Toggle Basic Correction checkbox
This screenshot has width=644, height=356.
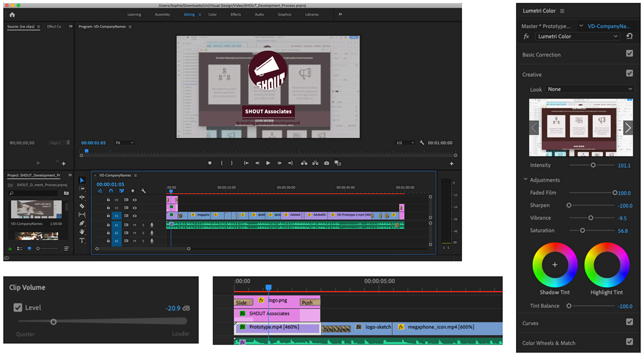pos(630,54)
